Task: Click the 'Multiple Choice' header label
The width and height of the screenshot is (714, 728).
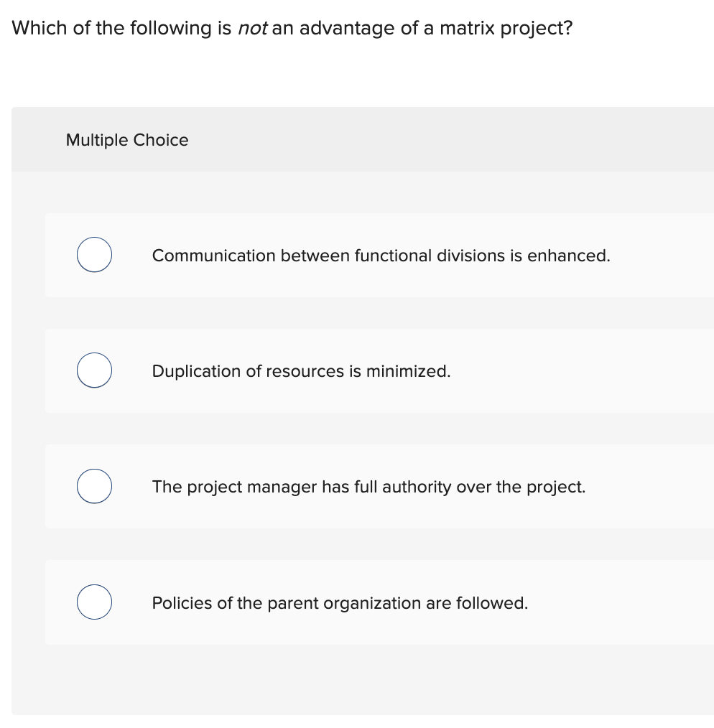Action: 126,140
